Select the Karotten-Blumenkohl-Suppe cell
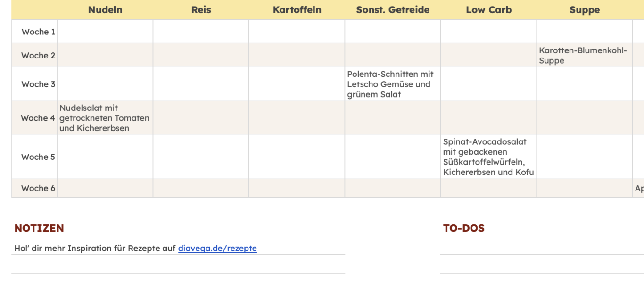This screenshot has height=282, width=644. 585,55
